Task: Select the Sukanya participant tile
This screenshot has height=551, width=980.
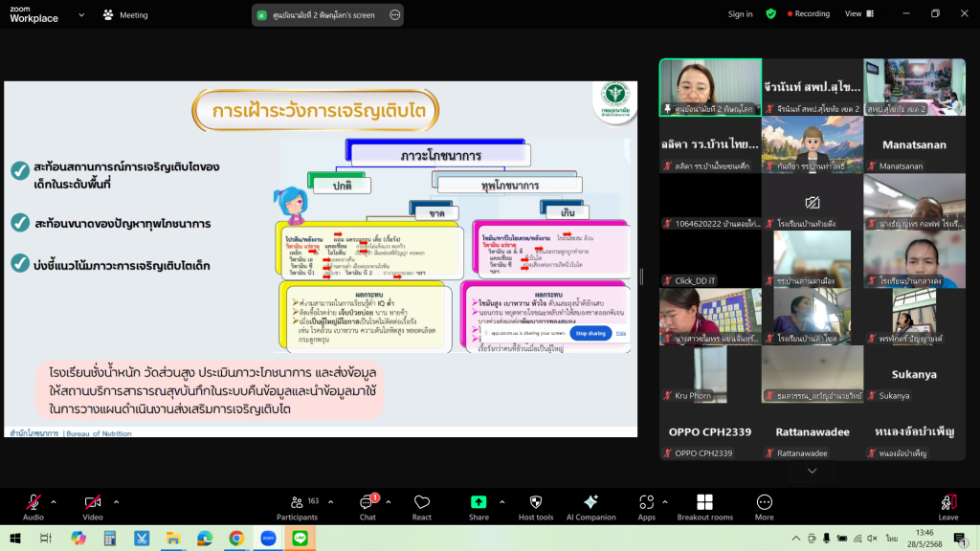Action: [x=914, y=374]
